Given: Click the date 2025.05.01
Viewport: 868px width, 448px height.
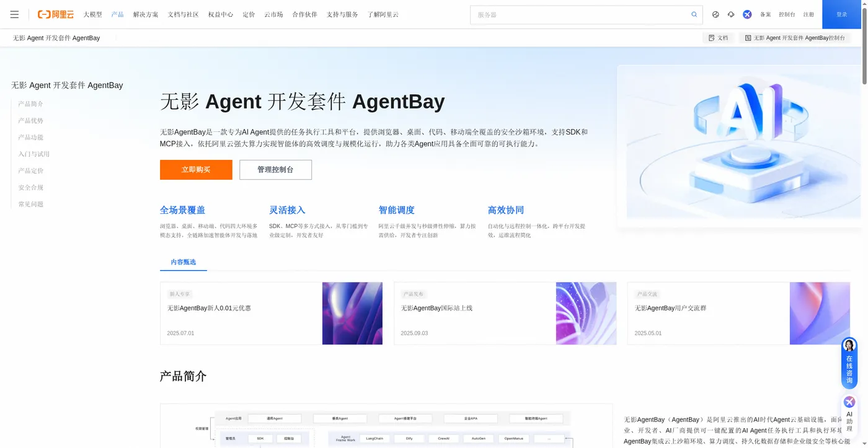Looking at the screenshot, I should coord(648,333).
